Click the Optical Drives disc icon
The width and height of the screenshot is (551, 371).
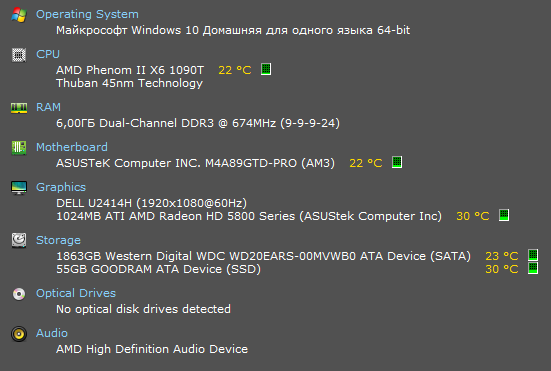(x=19, y=294)
